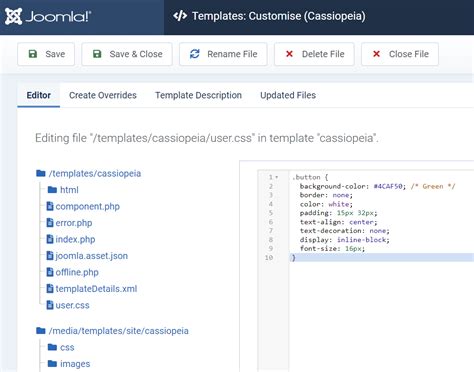Open the Create Overrides tab
The image size is (474, 372).
(x=103, y=95)
